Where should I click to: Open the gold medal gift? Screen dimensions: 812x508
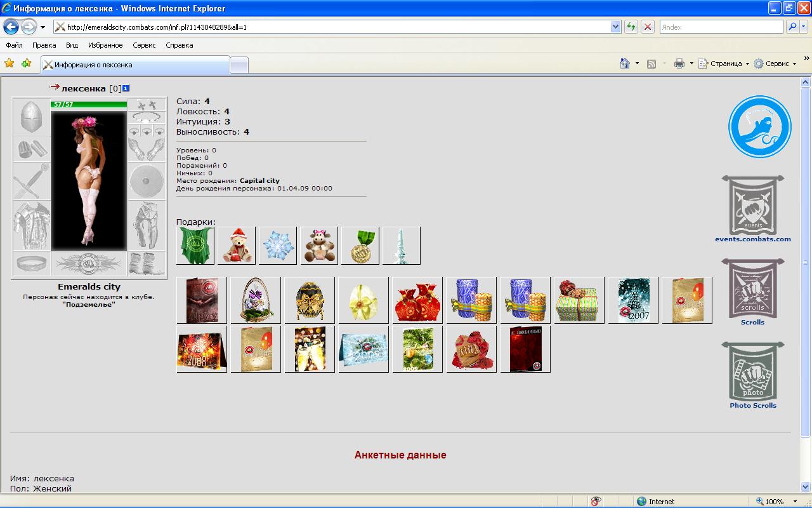(x=360, y=245)
